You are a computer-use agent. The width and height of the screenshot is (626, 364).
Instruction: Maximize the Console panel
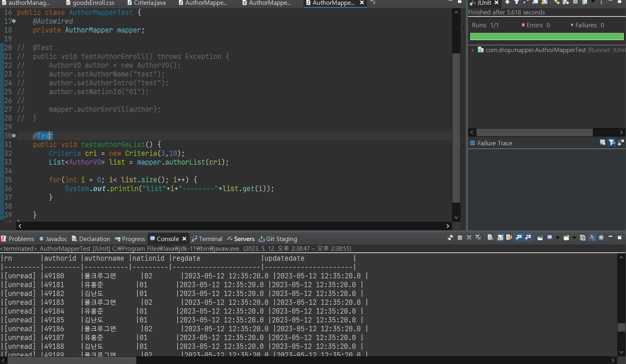620,237
